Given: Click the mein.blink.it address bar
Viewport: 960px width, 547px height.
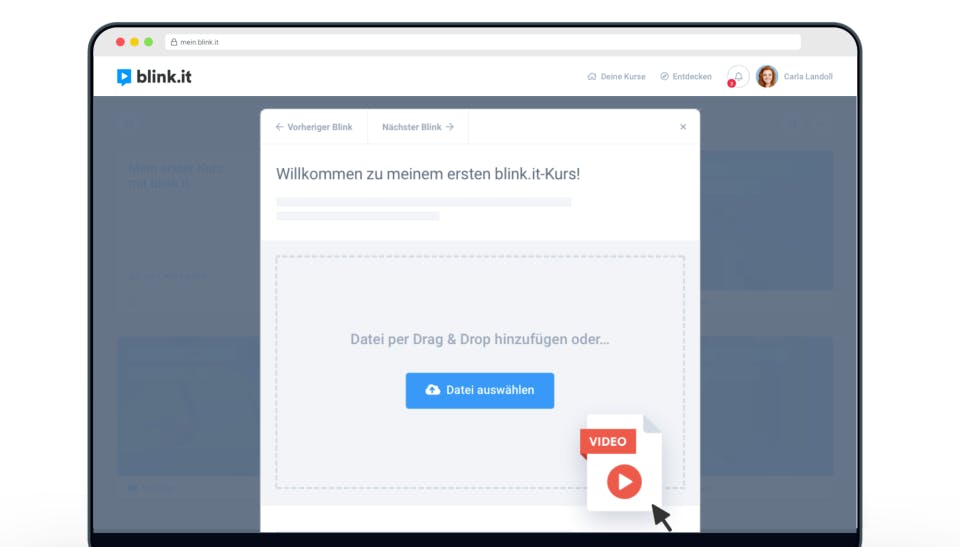Looking at the screenshot, I should click(x=482, y=42).
